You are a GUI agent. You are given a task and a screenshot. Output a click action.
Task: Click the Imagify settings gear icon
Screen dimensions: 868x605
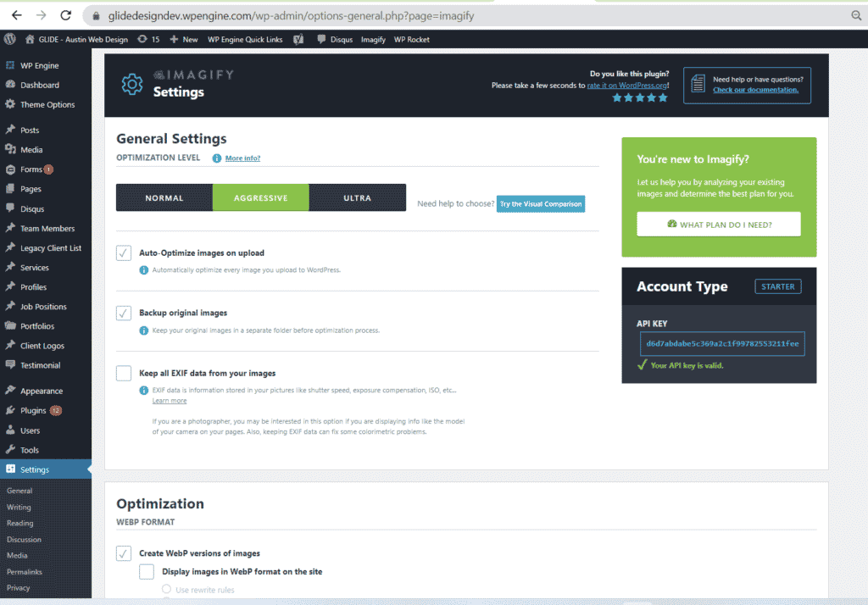(x=131, y=84)
